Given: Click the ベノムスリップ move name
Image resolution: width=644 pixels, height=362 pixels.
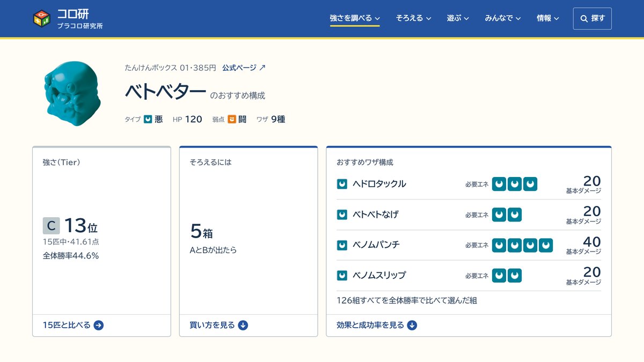Looking at the screenshot, I should pos(379,275).
